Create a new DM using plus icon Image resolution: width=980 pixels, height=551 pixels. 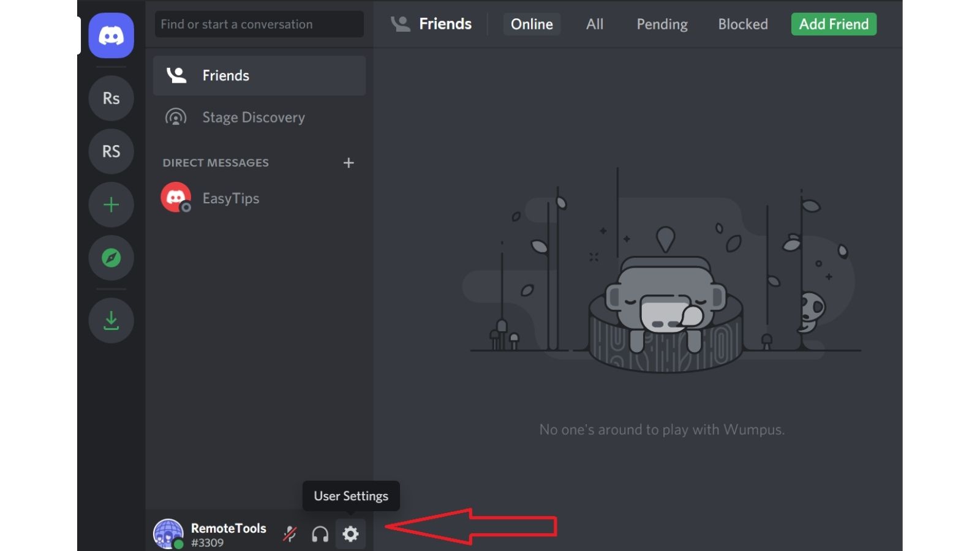tap(349, 163)
